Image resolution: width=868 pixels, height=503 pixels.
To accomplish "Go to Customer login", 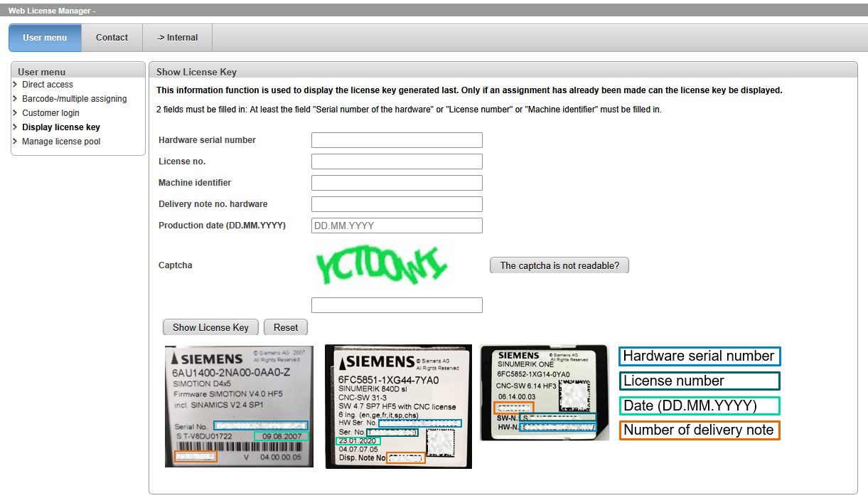I will pos(50,113).
